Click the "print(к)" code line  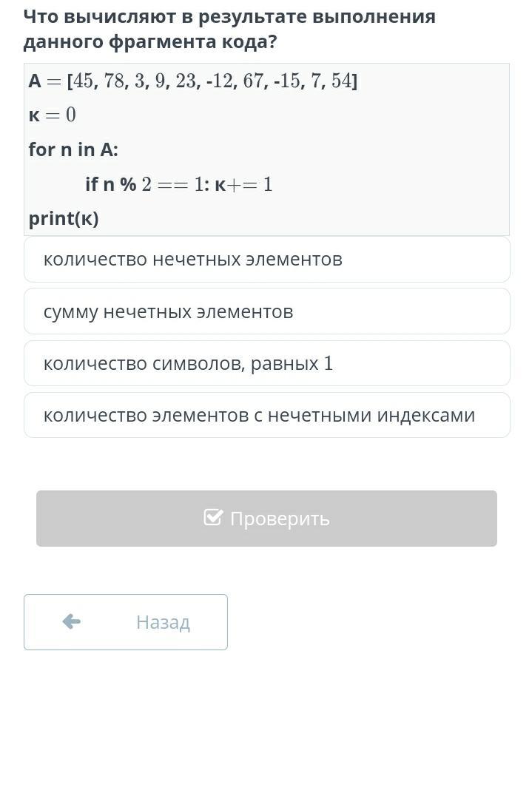pyautogui.click(x=64, y=218)
